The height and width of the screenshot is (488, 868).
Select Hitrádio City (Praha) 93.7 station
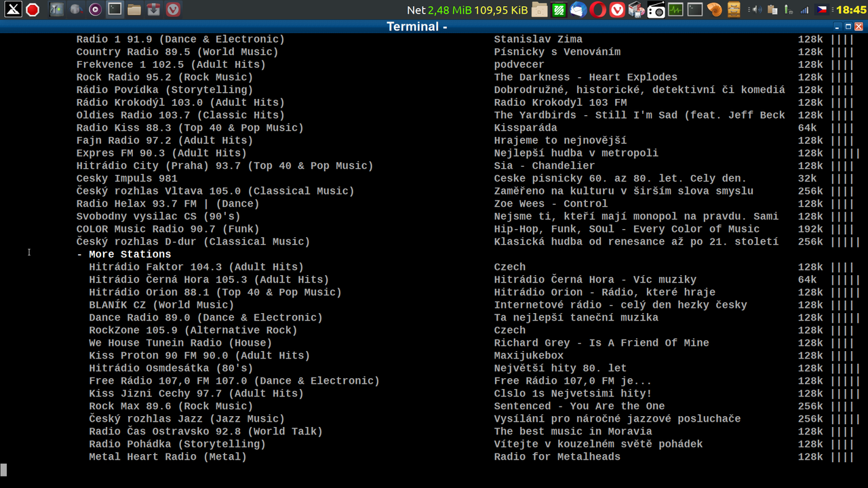click(224, 165)
